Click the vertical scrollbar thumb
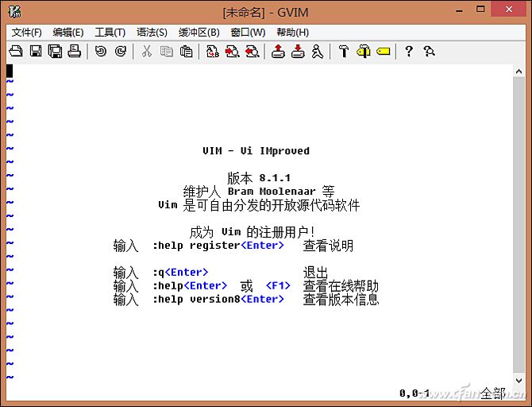Image resolution: width=532 pixels, height=407 pixels. [x=519, y=225]
